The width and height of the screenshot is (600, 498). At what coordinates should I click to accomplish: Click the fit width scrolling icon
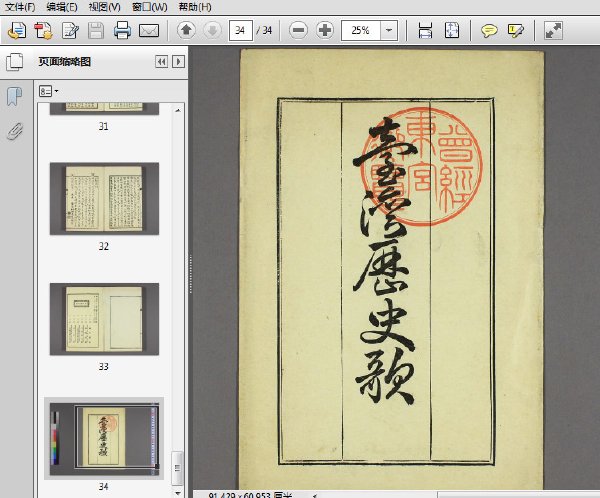[x=425, y=30]
